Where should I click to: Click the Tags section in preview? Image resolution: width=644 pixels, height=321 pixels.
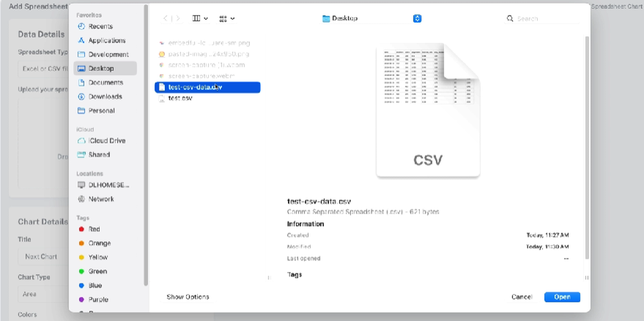(294, 274)
